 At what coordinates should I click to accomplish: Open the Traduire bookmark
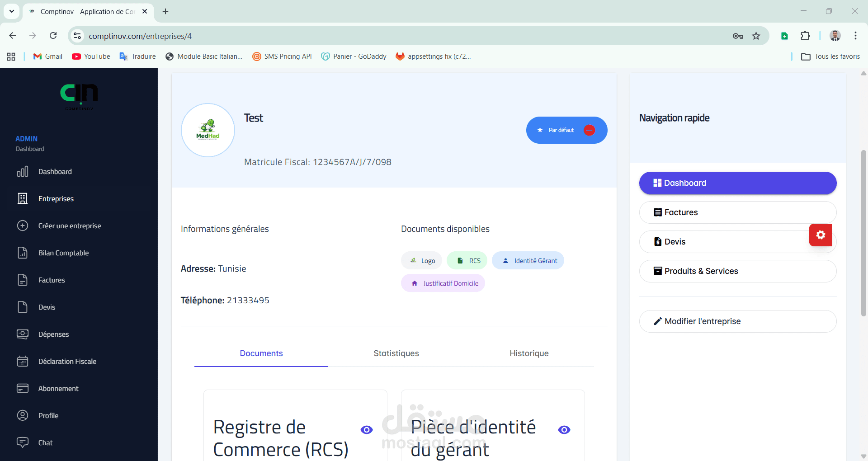click(137, 56)
